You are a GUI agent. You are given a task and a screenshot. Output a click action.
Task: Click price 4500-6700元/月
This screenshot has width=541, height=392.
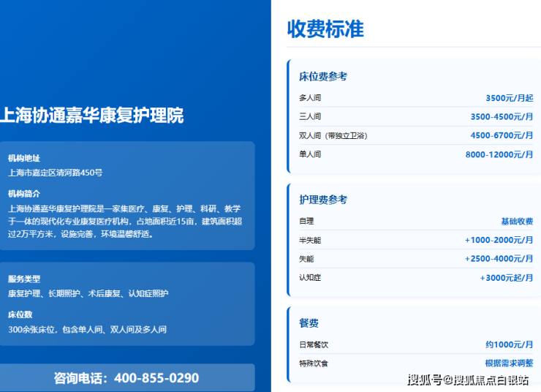tap(502, 135)
